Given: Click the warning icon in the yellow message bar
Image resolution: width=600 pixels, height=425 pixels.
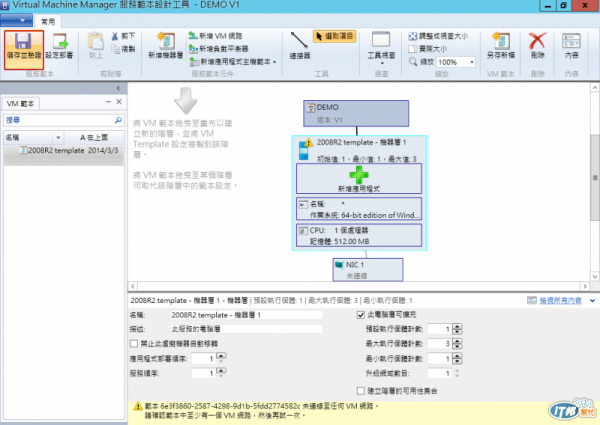Looking at the screenshot, I should click(x=138, y=406).
